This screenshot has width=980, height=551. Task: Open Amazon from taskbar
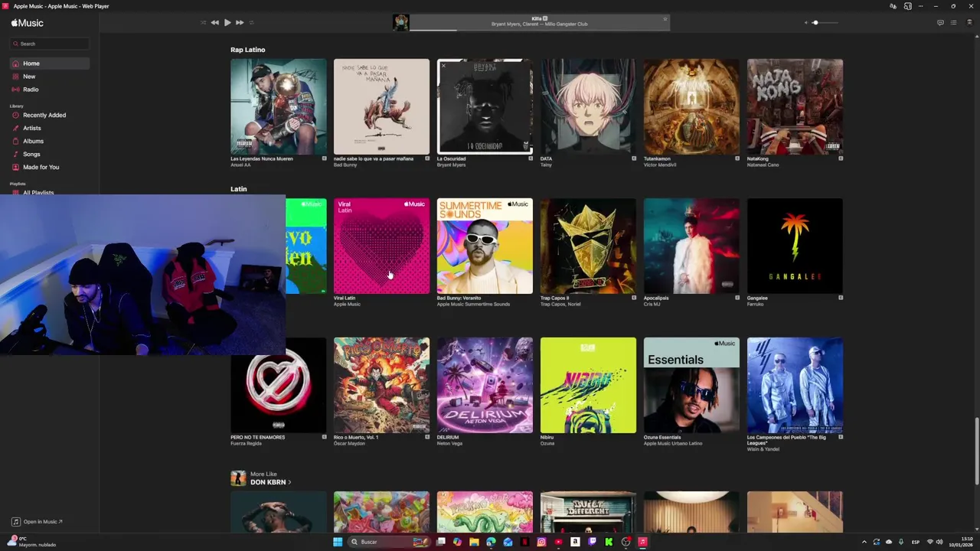tap(575, 542)
